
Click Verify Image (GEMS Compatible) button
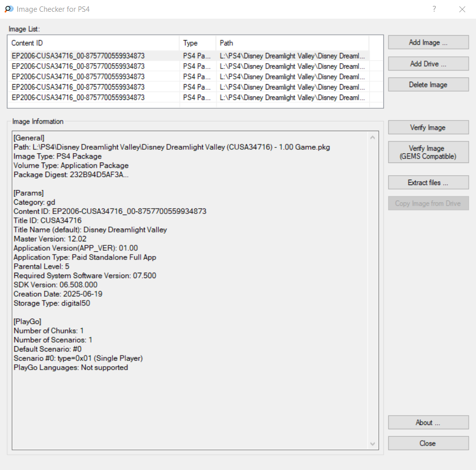tap(428, 152)
